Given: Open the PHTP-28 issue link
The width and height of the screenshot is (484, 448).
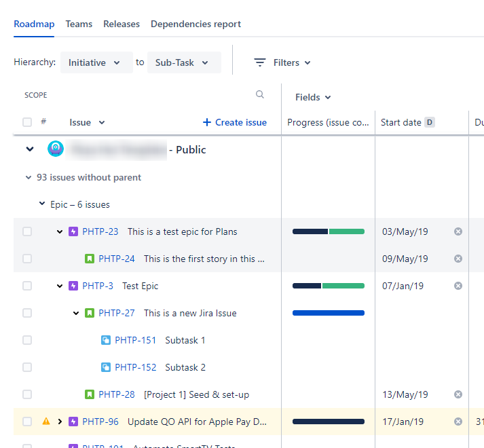Looking at the screenshot, I should pos(116,394).
